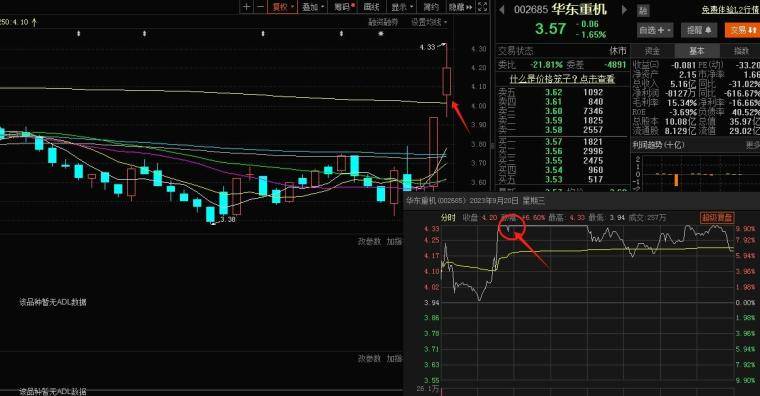Click 超级复盘 button in intraday popup
The height and width of the screenshot is (396, 760).
pyautogui.click(x=716, y=218)
